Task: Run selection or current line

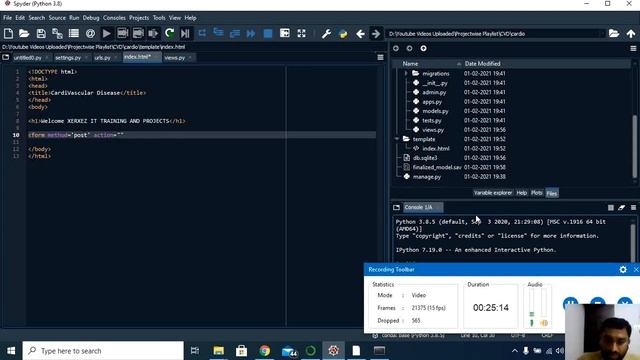Action: coord(153,33)
